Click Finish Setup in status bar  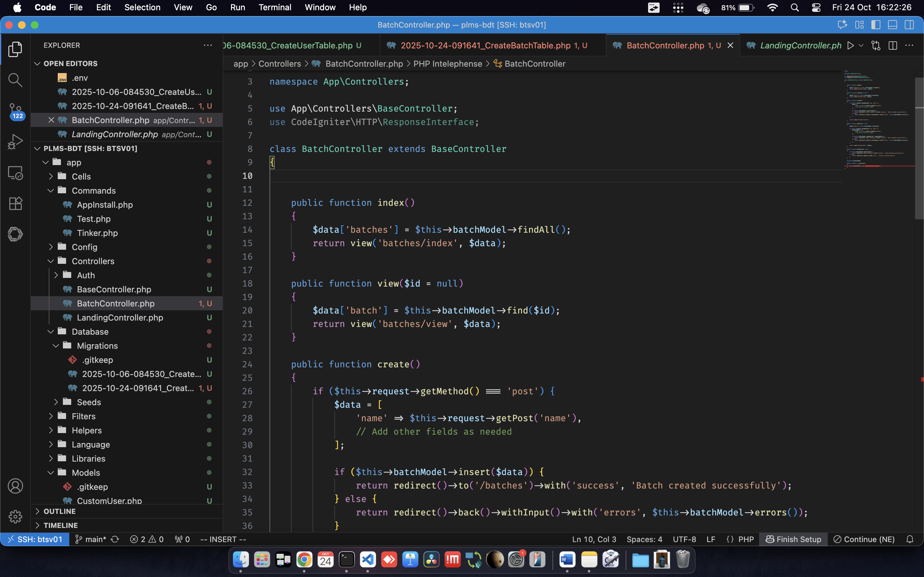click(x=793, y=539)
